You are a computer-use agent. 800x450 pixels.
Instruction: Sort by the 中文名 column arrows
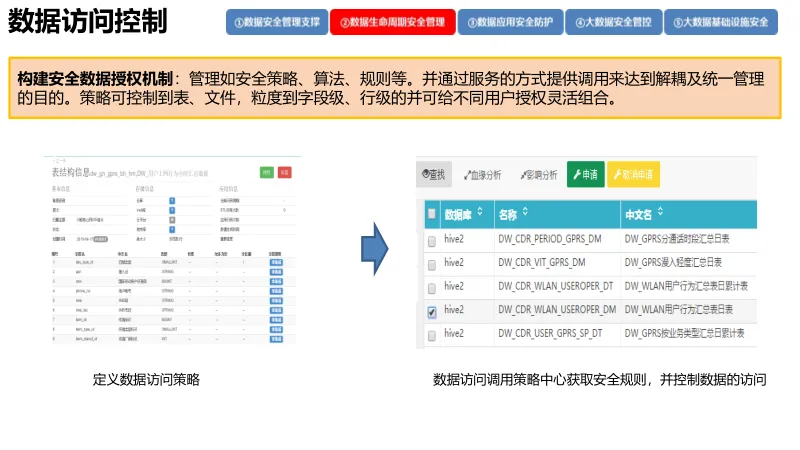click(660, 211)
